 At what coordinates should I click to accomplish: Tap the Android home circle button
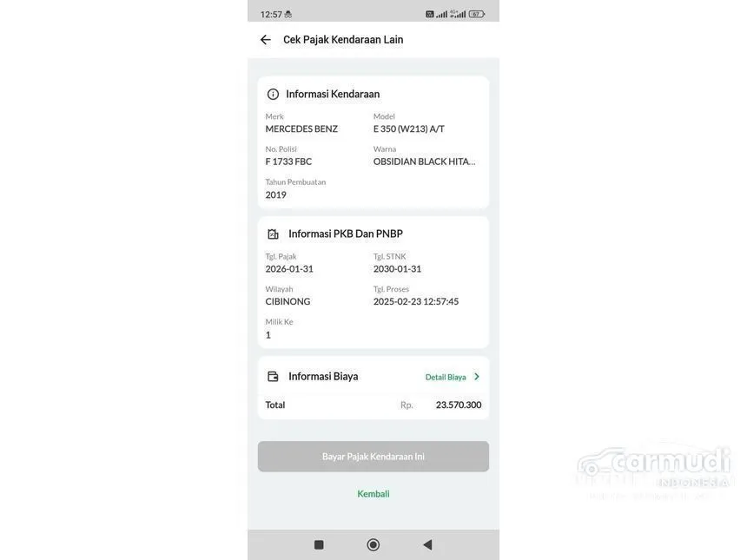(373, 544)
